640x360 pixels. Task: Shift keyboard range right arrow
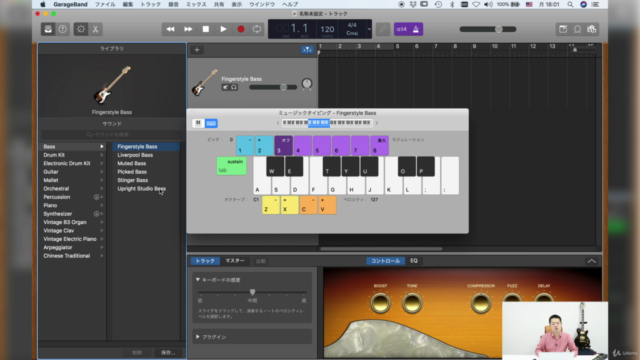coord(377,123)
